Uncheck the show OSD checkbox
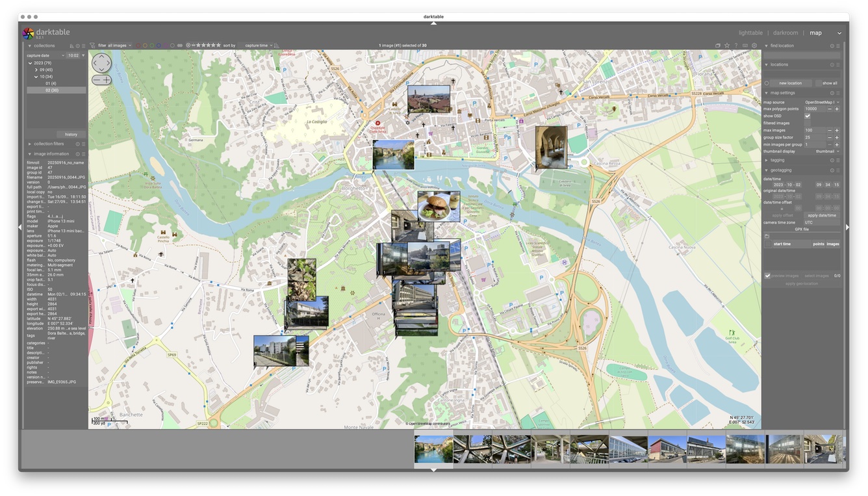Image resolution: width=868 pixels, height=496 pixels. (808, 116)
